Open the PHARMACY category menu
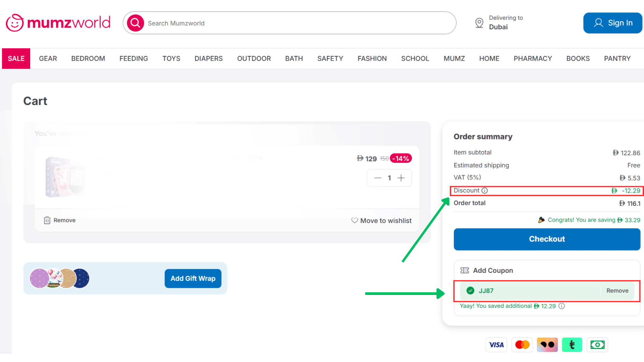This screenshot has width=644, height=362. click(x=533, y=59)
